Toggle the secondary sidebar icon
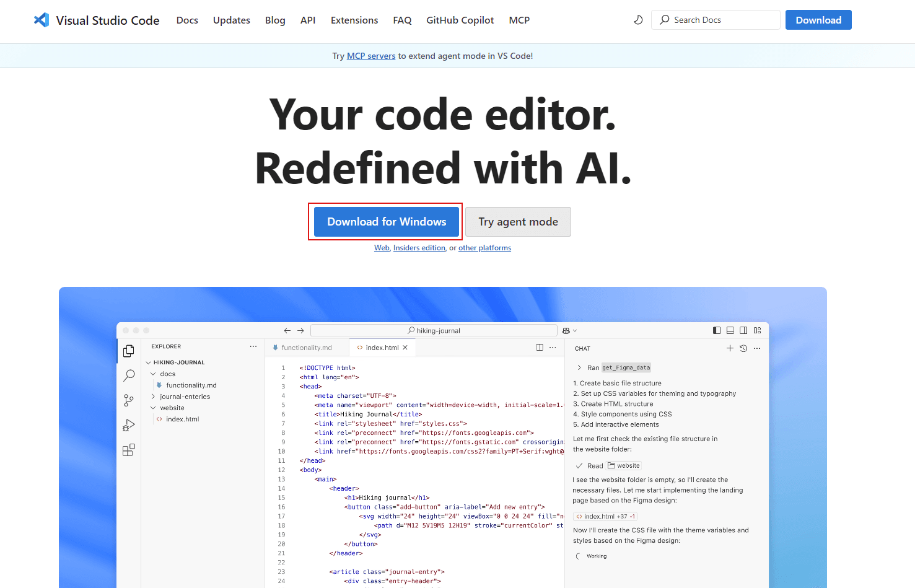This screenshot has height=588, width=915. 743,330
